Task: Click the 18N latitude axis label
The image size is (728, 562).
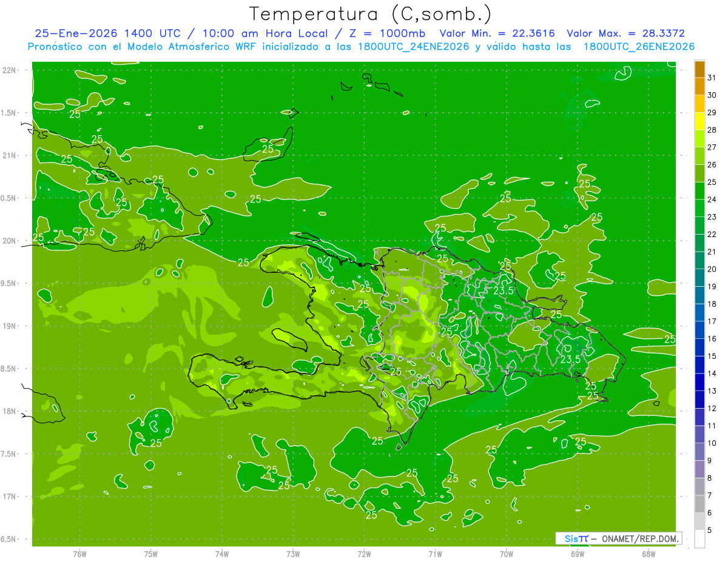Action: (10, 411)
